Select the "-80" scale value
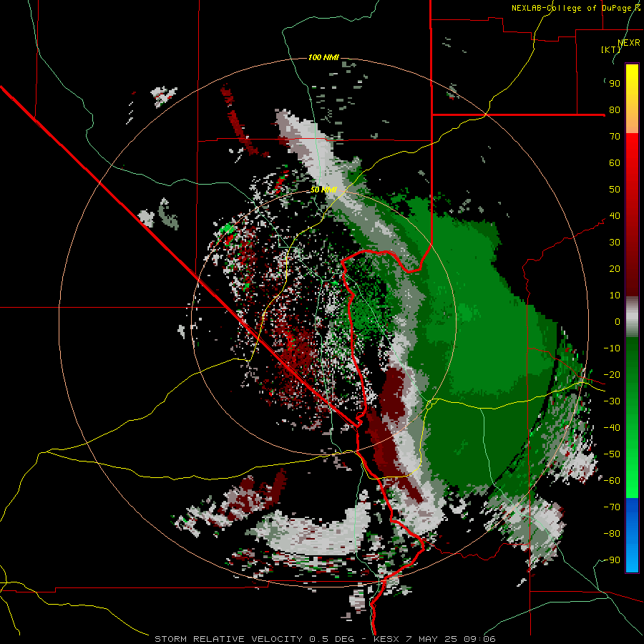Viewport: 644px width, 644px height. point(612,534)
